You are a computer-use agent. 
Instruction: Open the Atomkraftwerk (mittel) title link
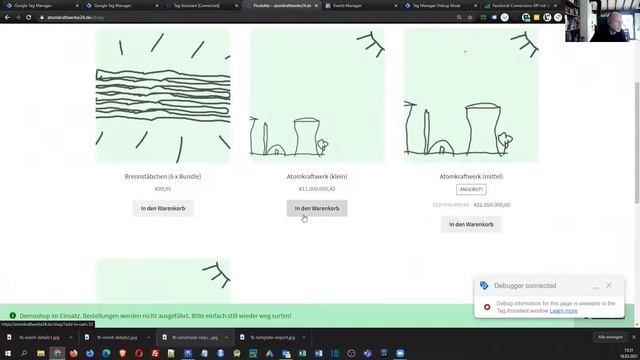471,176
